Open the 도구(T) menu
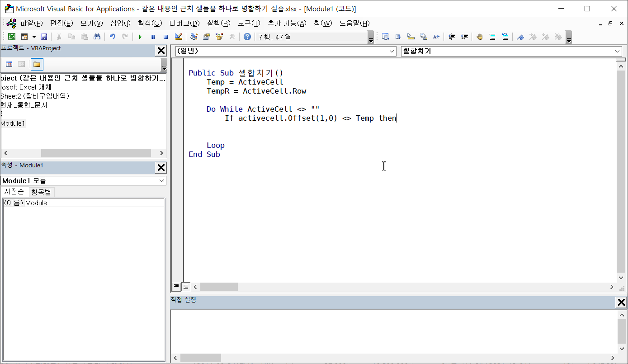 (249, 23)
